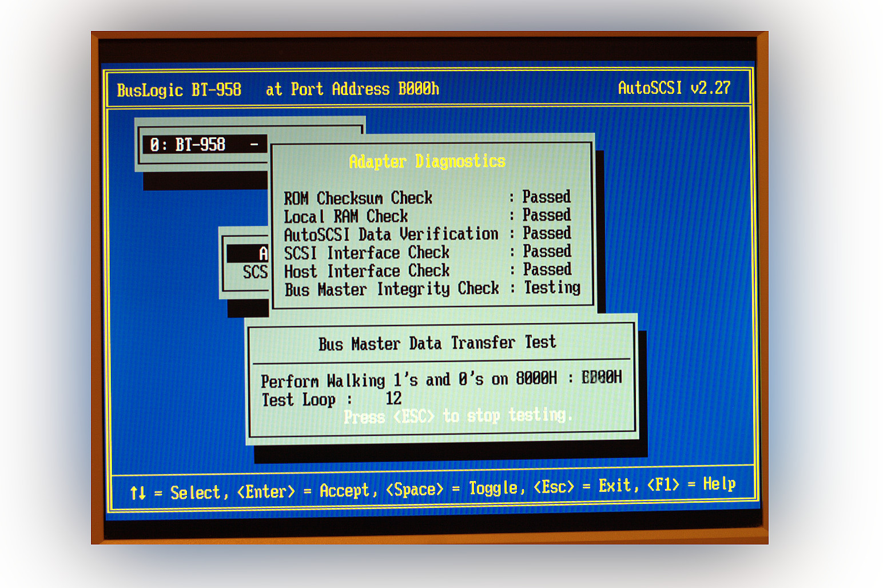Click the Bus Master Data Transfer Test heading

click(x=437, y=343)
